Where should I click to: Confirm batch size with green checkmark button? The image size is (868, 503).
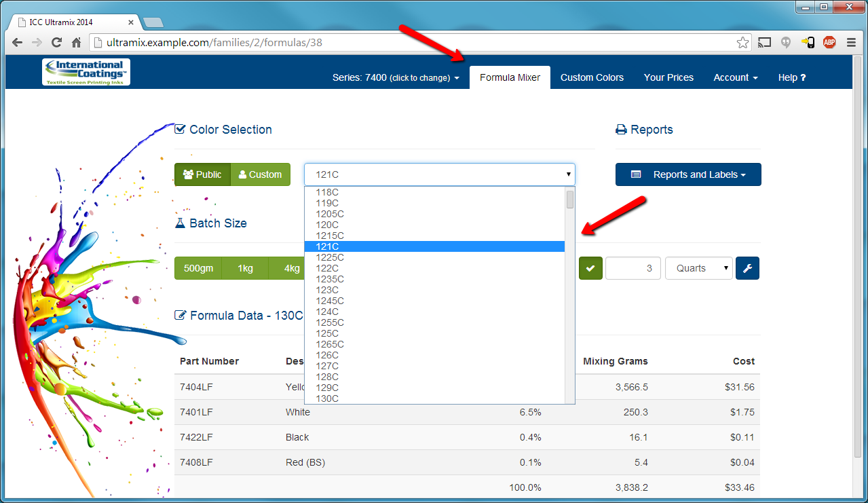[590, 268]
